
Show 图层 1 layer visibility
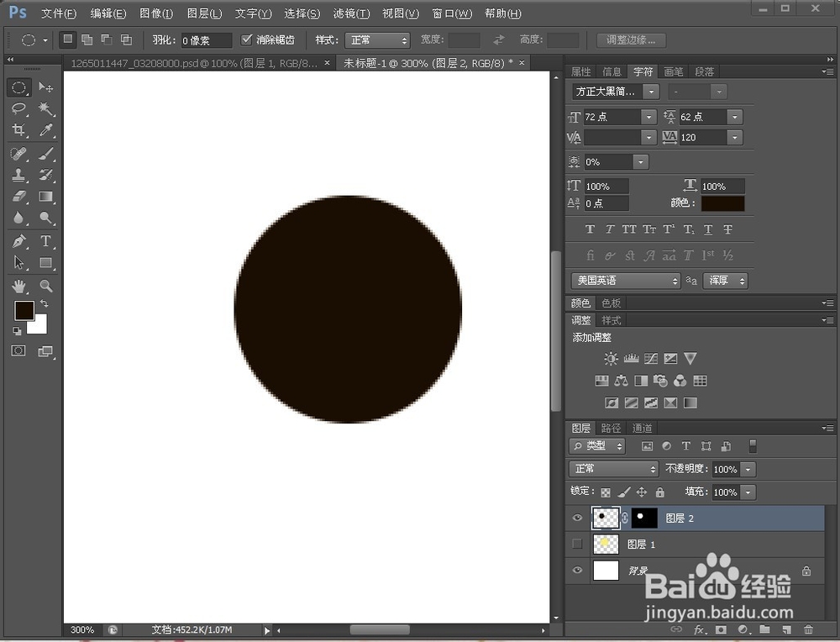click(577, 544)
